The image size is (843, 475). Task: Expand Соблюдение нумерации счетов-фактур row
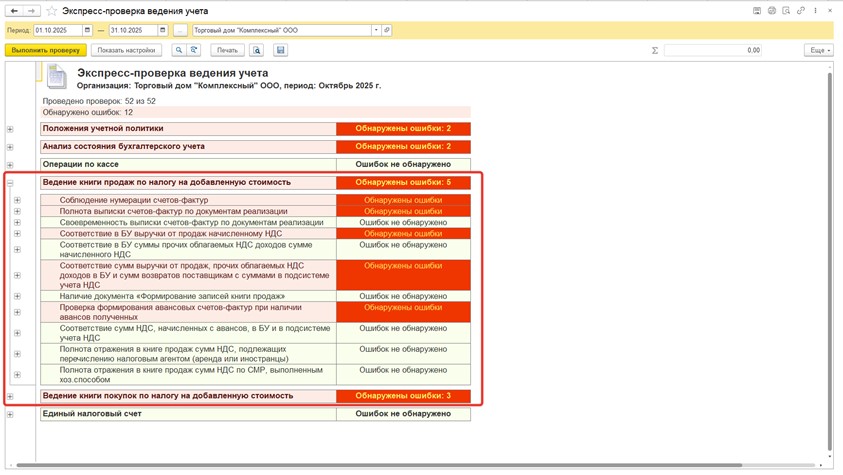(17, 201)
